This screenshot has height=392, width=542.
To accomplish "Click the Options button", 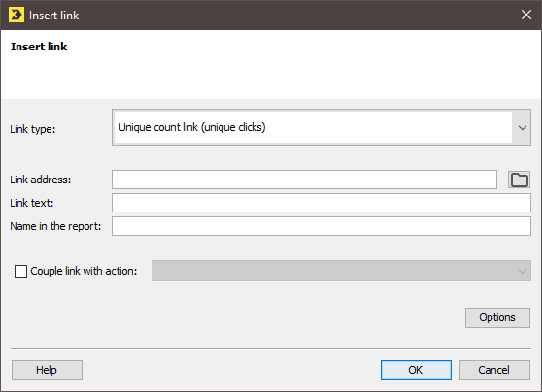I will 497,317.
